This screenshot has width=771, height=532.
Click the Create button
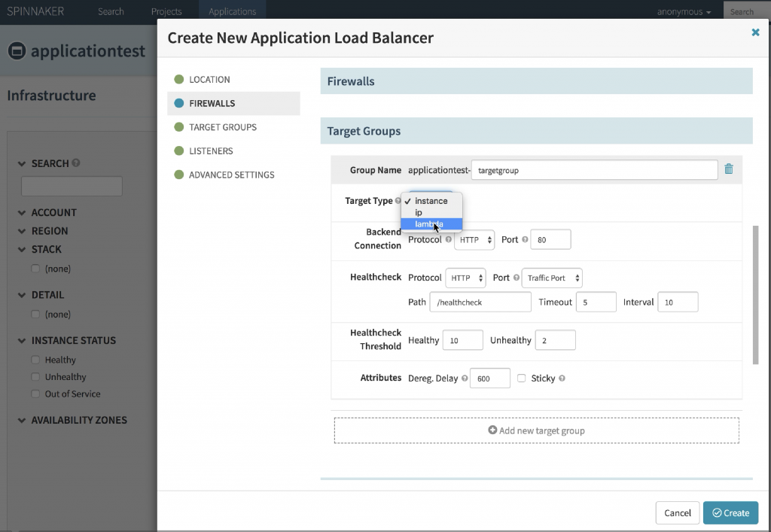click(730, 512)
